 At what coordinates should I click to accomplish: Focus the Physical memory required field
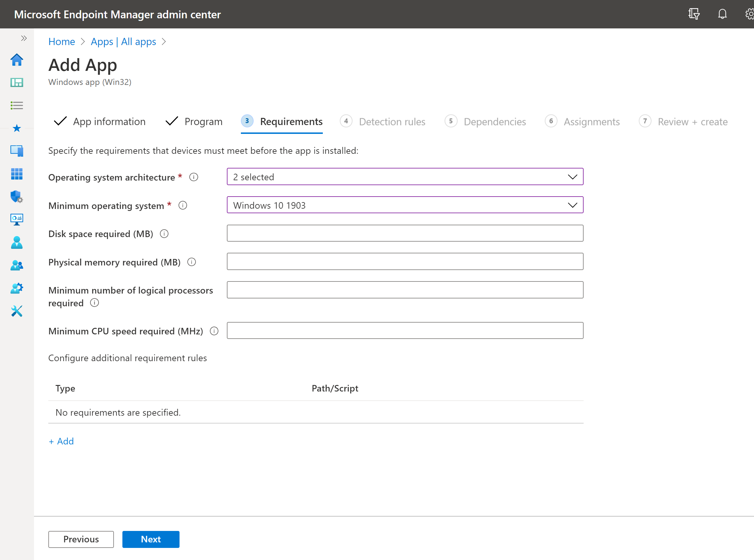click(x=405, y=261)
